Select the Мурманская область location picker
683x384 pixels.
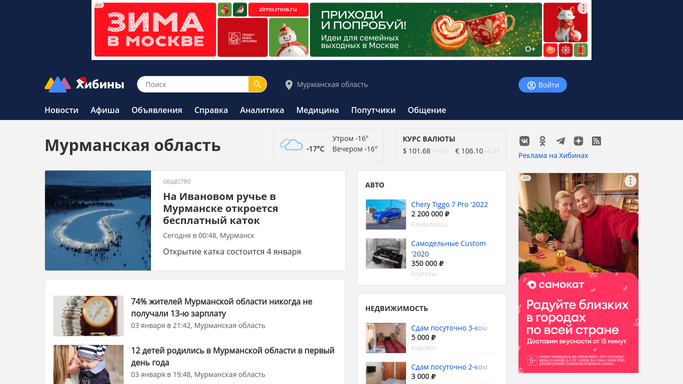(326, 84)
